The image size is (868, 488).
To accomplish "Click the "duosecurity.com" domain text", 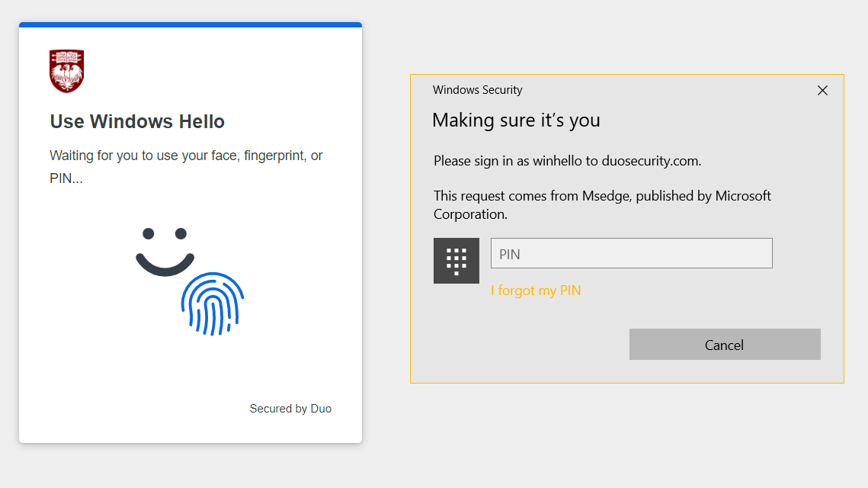I will click(650, 161).
